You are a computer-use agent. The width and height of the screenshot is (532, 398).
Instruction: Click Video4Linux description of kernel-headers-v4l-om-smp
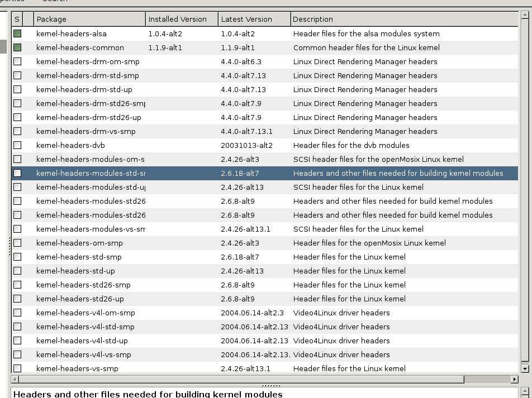341,313
